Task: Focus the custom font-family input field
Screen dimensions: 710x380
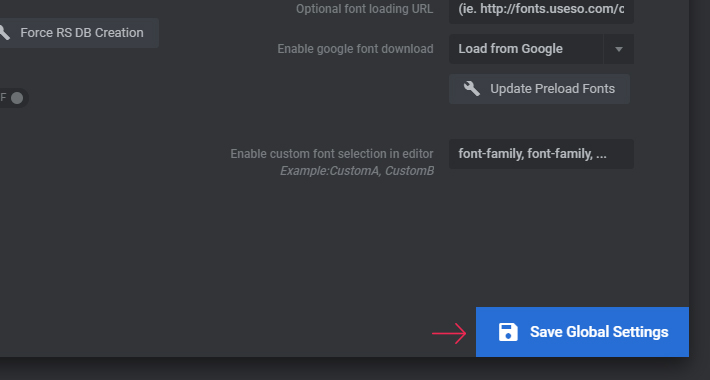Action: 541,154
